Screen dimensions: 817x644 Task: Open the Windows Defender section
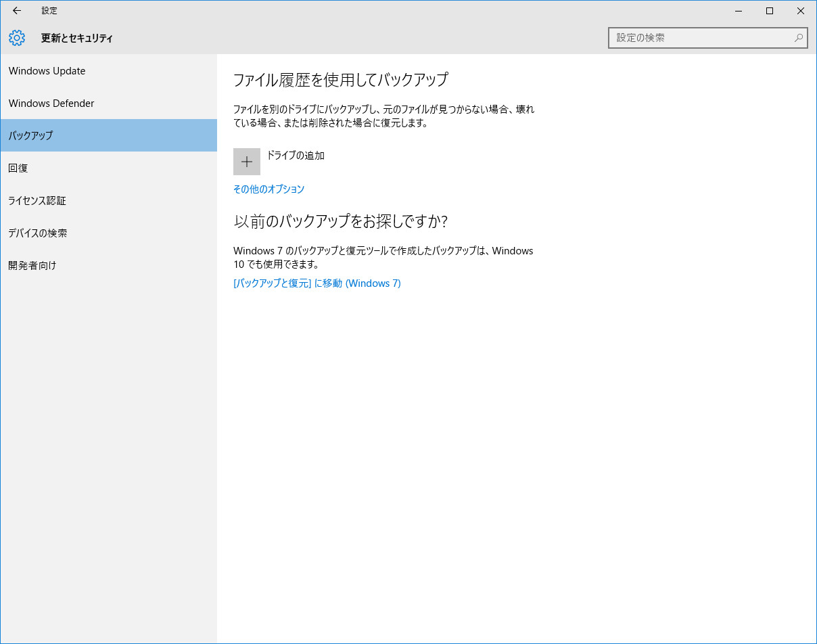pos(51,103)
